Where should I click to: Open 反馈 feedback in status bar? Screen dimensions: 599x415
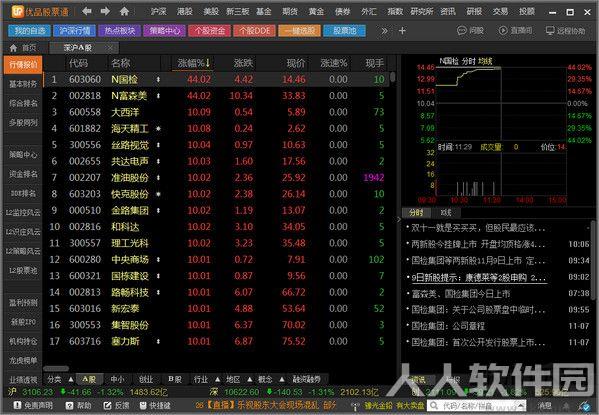pyautogui.click(x=116, y=405)
